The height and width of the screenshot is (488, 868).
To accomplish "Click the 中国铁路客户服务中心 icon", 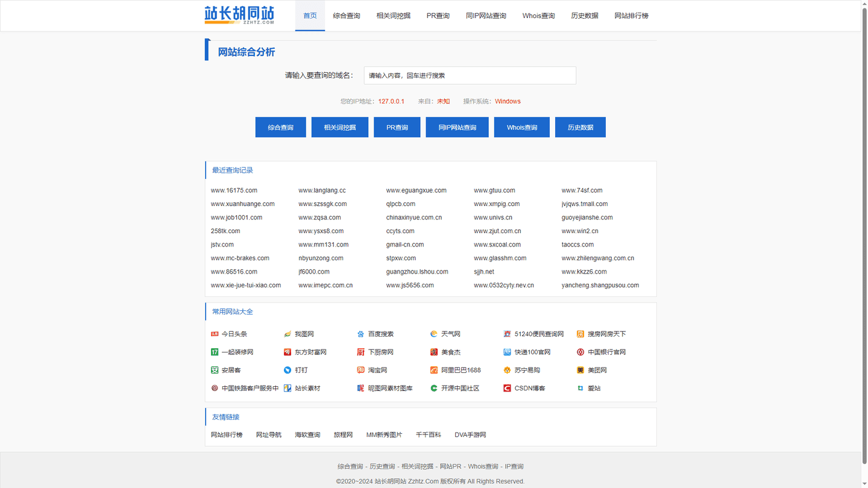I will pyautogui.click(x=215, y=388).
